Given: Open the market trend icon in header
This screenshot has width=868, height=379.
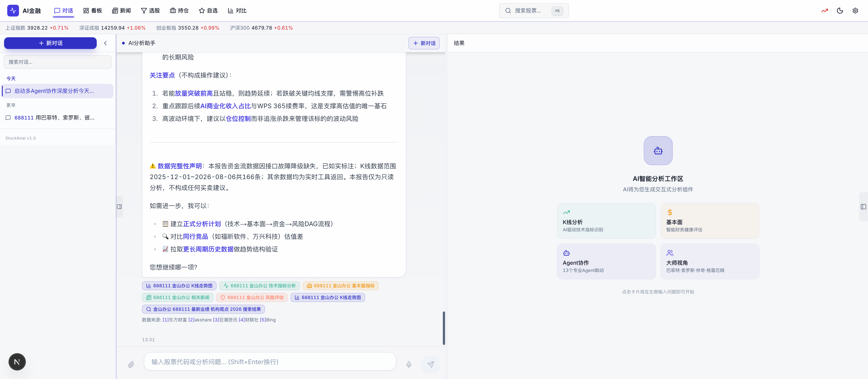Looking at the screenshot, I should [825, 11].
